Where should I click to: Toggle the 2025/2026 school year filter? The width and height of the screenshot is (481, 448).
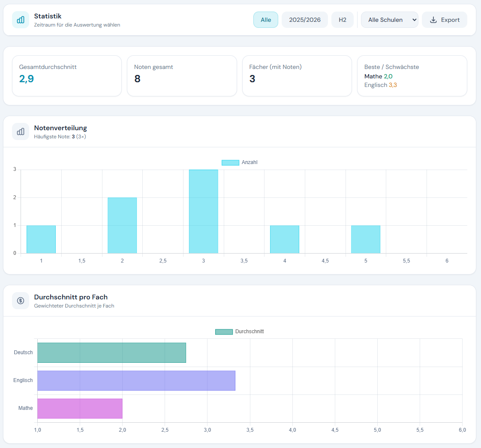click(304, 20)
